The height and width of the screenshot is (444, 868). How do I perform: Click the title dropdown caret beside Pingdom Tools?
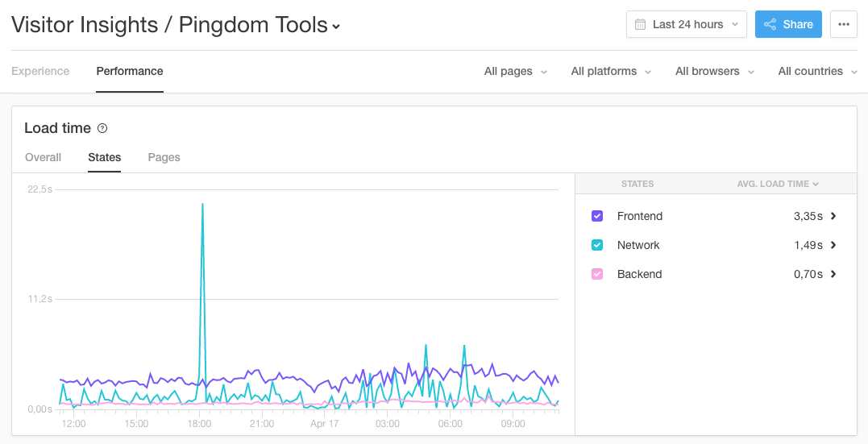[x=336, y=27]
